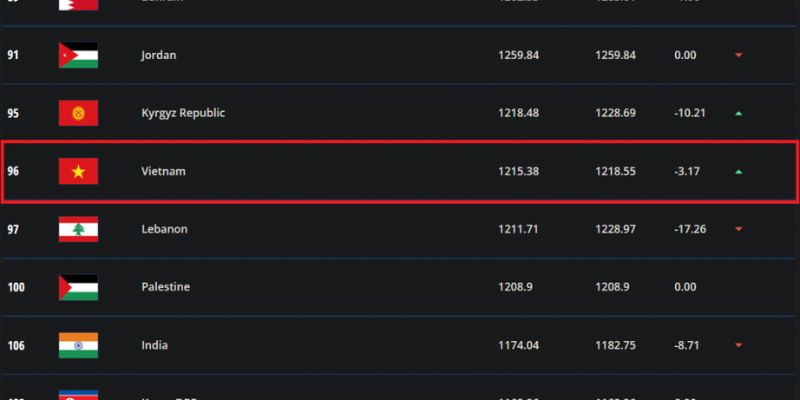
Task: Select the Kyrgyz Republic team name
Action: [x=183, y=113]
